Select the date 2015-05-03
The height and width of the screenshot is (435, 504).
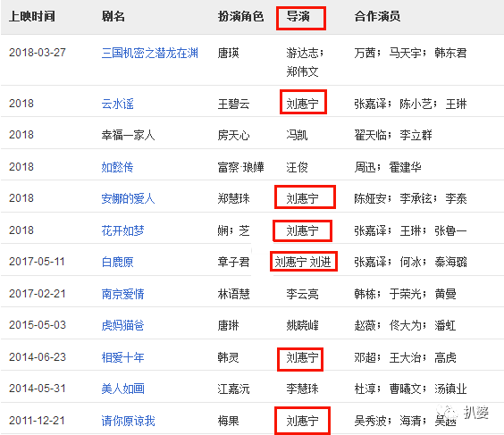38,325
